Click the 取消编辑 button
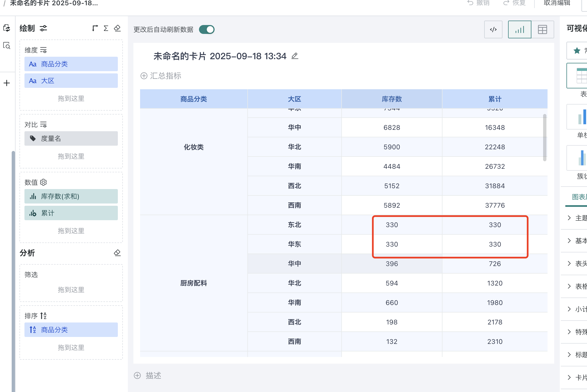This screenshot has height=392, width=587. 557,3
